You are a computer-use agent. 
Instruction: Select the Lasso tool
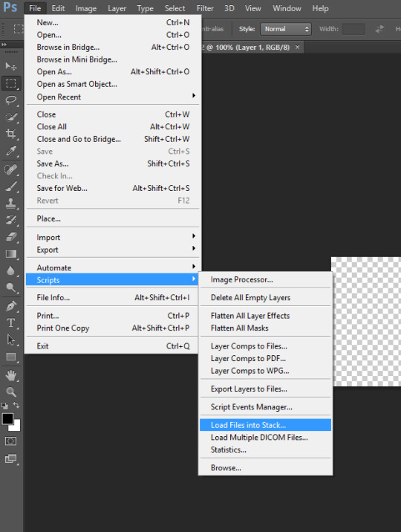click(x=11, y=100)
